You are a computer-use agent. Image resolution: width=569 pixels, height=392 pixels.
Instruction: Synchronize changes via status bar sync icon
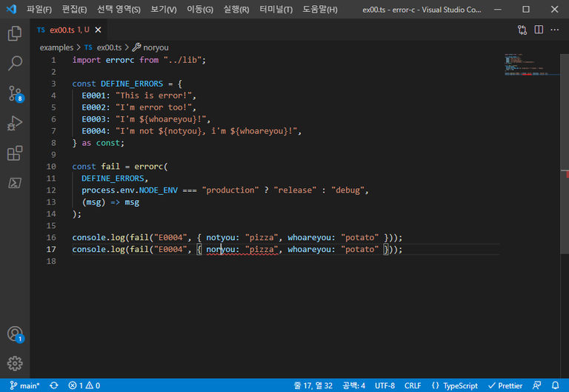pos(53,385)
